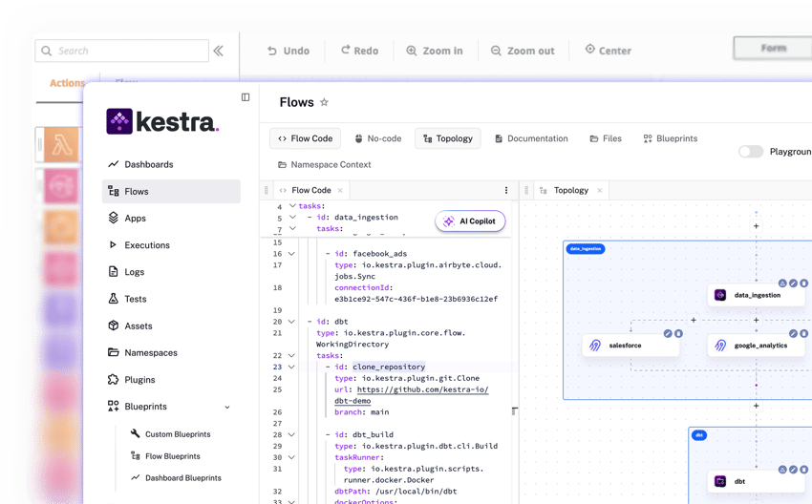
Task: Toggle the Playground switch
Action: click(x=751, y=152)
